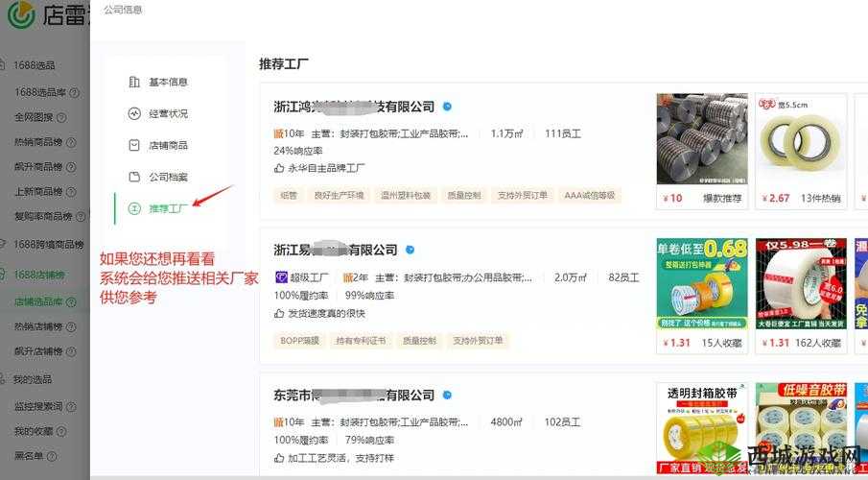
Task: Open the 浙江易...有限公司 company link
Action: 336,250
